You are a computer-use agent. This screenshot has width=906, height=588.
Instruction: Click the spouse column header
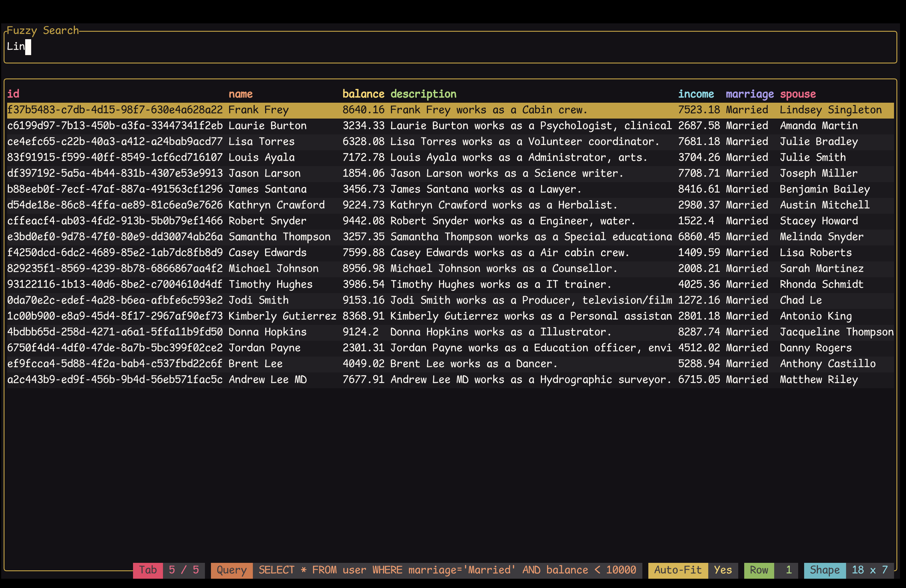(798, 94)
